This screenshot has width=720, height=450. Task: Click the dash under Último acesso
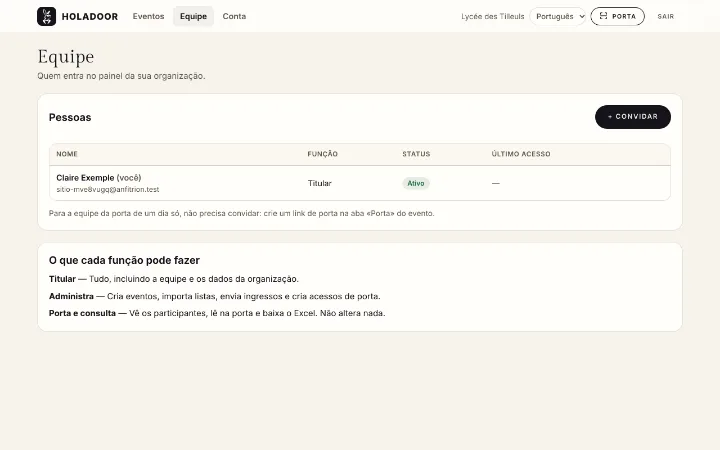click(495, 183)
